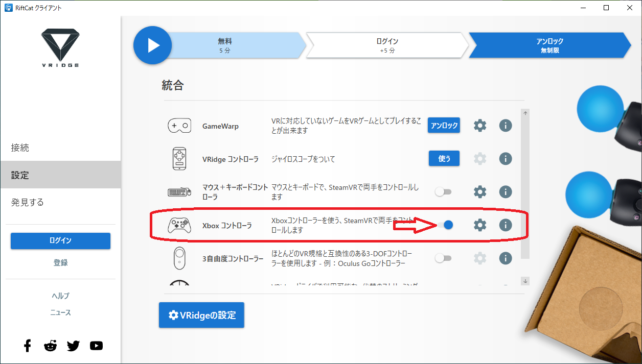Click the keyboard and mouse icon

[179, 192]
